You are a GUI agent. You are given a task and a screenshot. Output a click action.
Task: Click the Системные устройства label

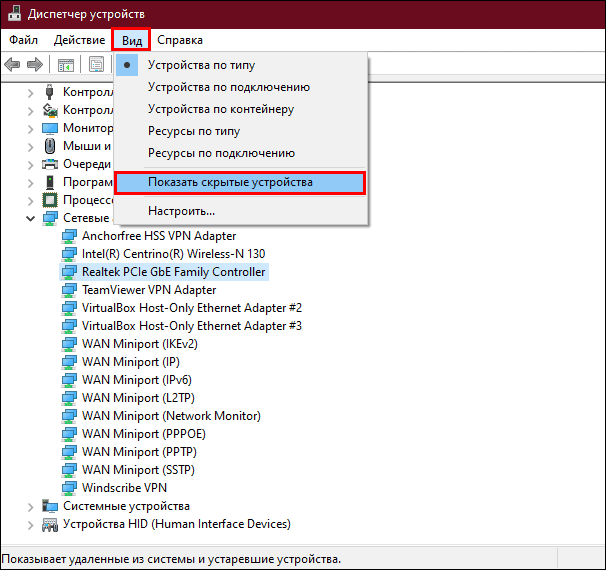[126, 506]
